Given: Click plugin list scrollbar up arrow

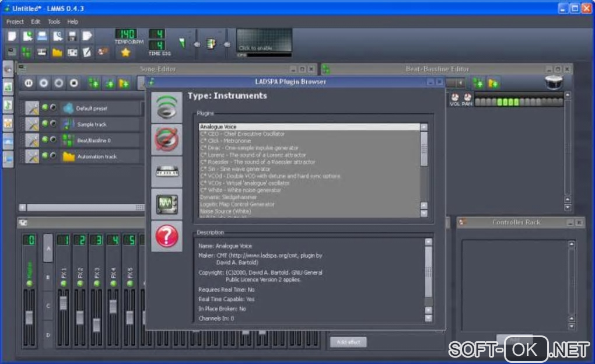Looking at the screenshot, I should (x=424, y=127).
